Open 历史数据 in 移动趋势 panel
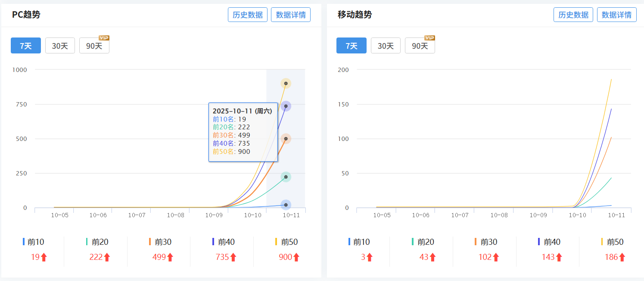 pyautogui.click(x=573, y=15)
